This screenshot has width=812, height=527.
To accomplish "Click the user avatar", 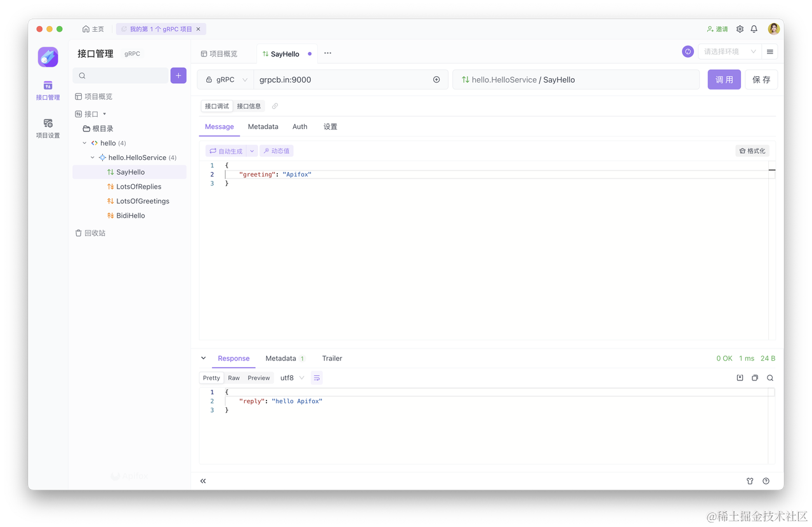I will pos(773,29).
